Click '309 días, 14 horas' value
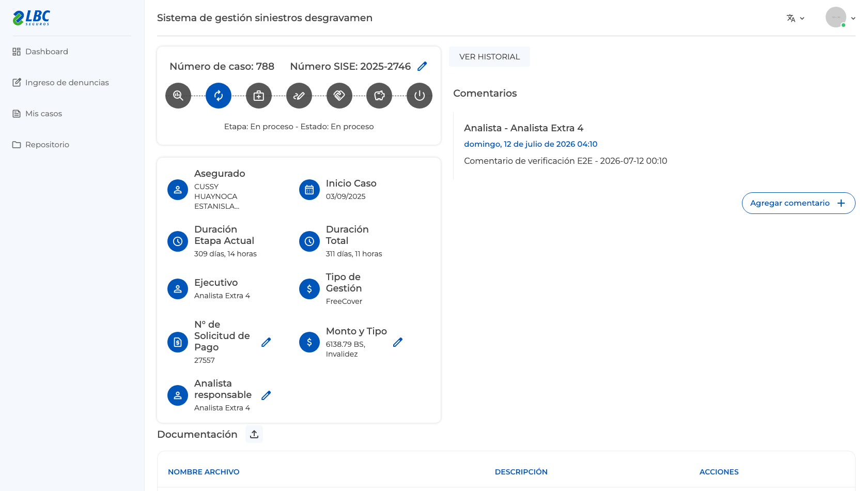 (x=225, y=254)
